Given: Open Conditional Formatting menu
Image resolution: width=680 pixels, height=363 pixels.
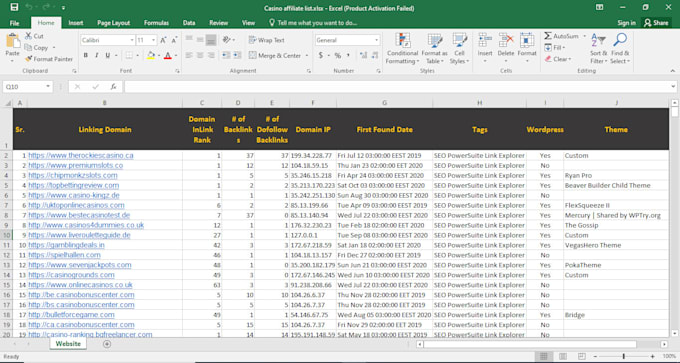Looking at the screenshot, I should coord(402,49).
